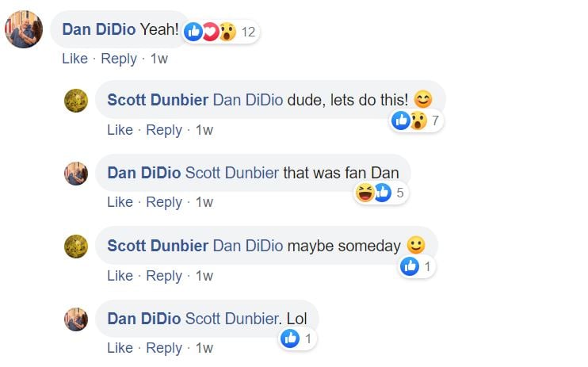Open Scott Dunbier's avatar on 'lets do this!' reply
The width and height of the screenshot is (588, 367).
tap(76, 101)
